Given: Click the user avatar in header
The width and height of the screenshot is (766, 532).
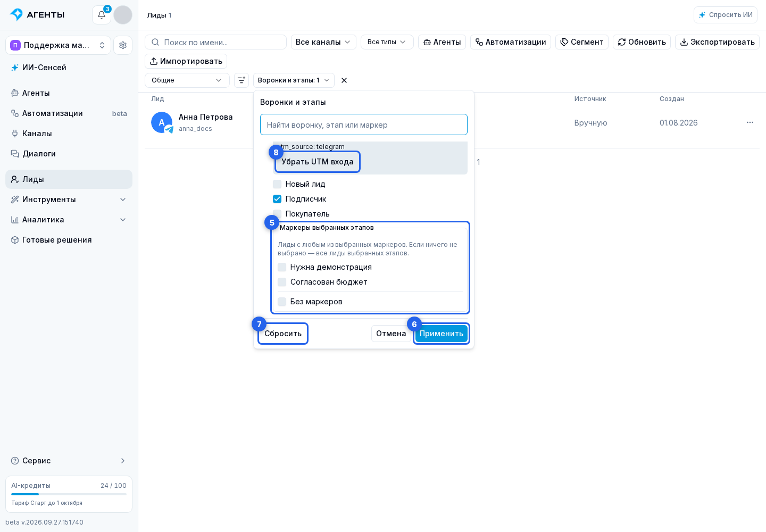Looking at the screenshot, I should click(x=123, y=15).
